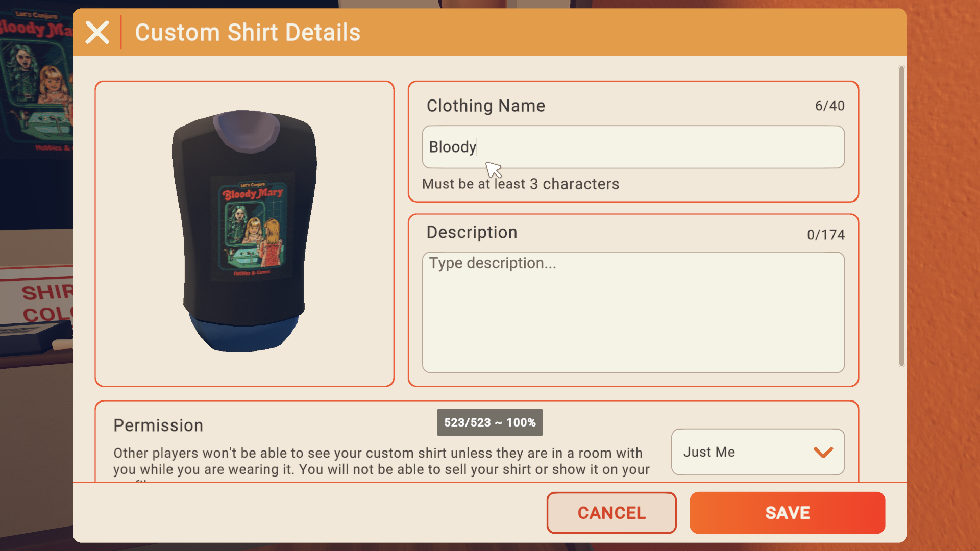Click the 0/174 description character counter
The width and height of the screenshot is (980, 551).
[825, 235]
